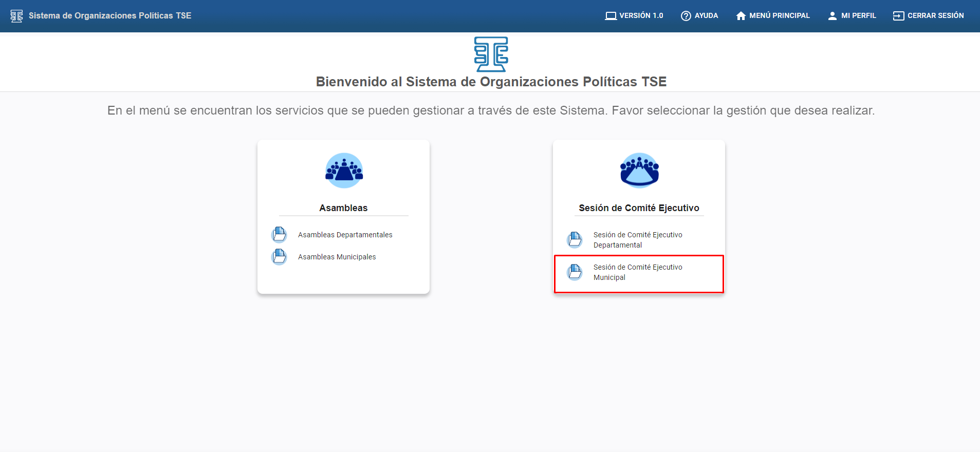Viewport: 980px width, 452px height.
Task: Open Sesión de Comité Ejecutivo Municipal link
Action: (x=637, y=272)
